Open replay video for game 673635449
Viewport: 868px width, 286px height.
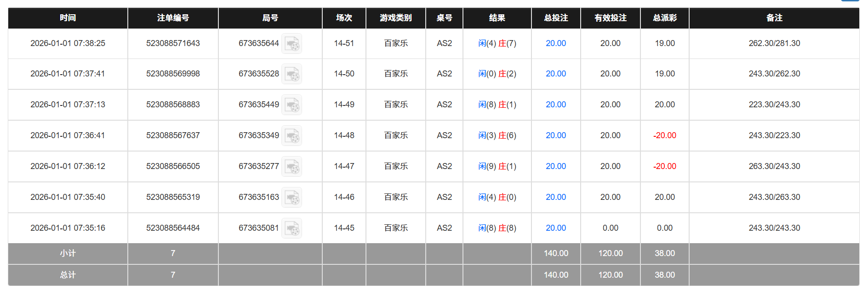point(293,105)
